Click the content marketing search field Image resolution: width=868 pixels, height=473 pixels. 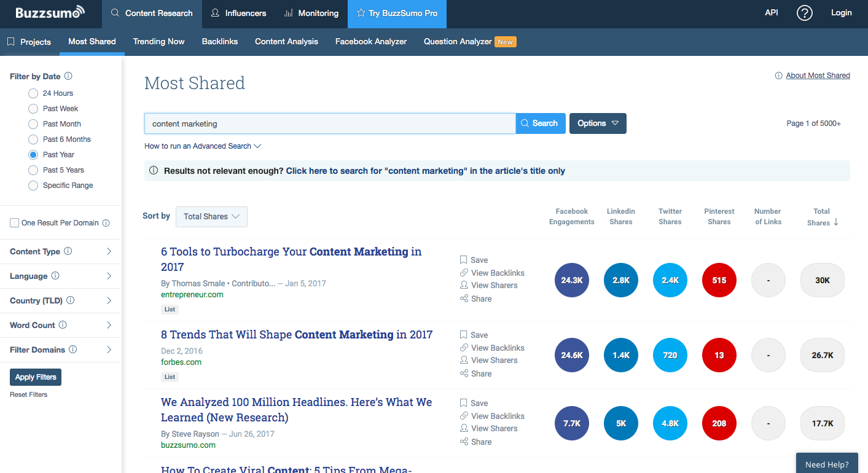[330, 123]
